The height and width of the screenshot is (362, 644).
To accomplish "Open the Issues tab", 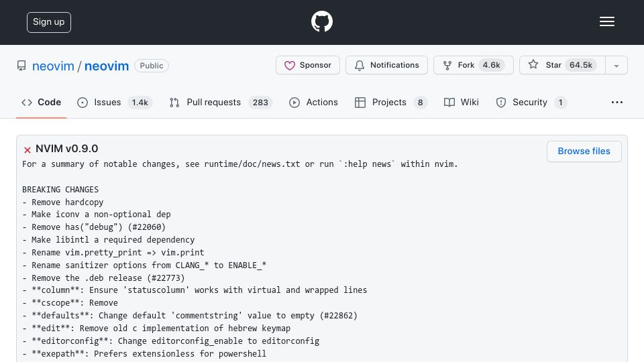I will [x=115, y=102].
